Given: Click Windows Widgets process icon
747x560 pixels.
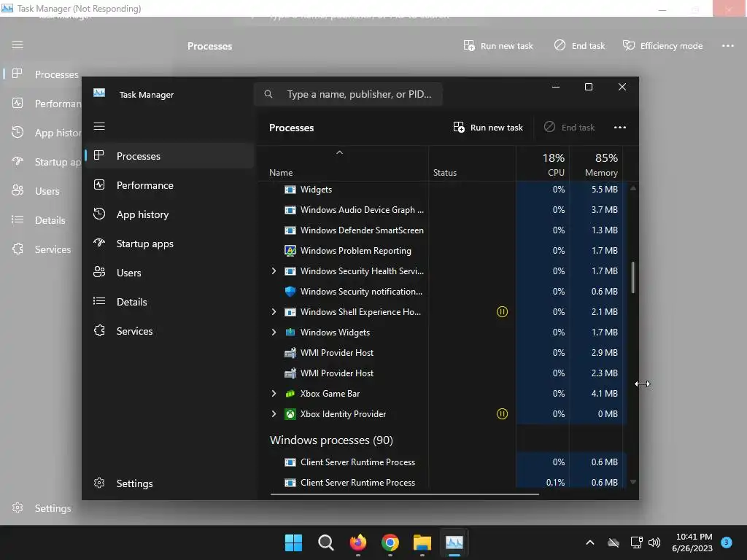Looking at the screenshot, I should point(290,332).
